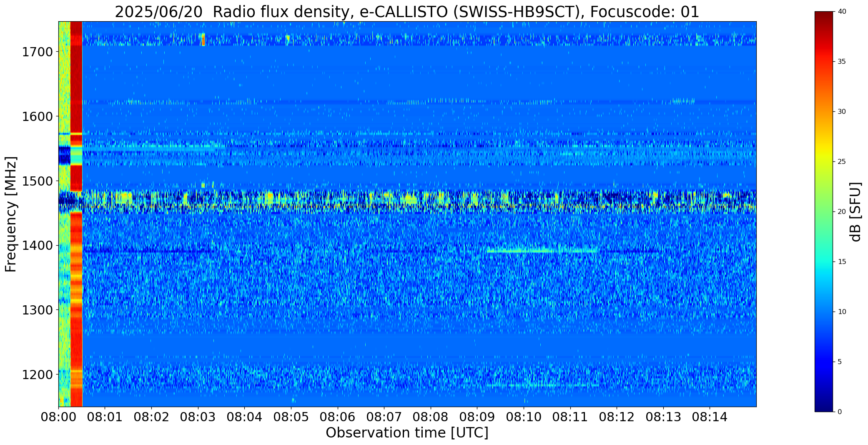Click the red burst near 1720 MHz at 08:03
Screen dimensions: 868x445
(203, 40)
